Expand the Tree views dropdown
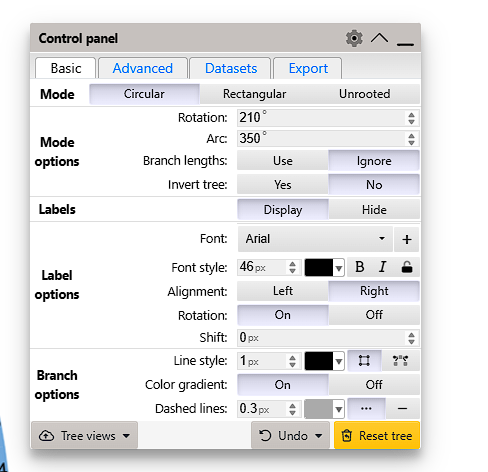This screenshot has width=488, height=472. click(x=84, y=435)
